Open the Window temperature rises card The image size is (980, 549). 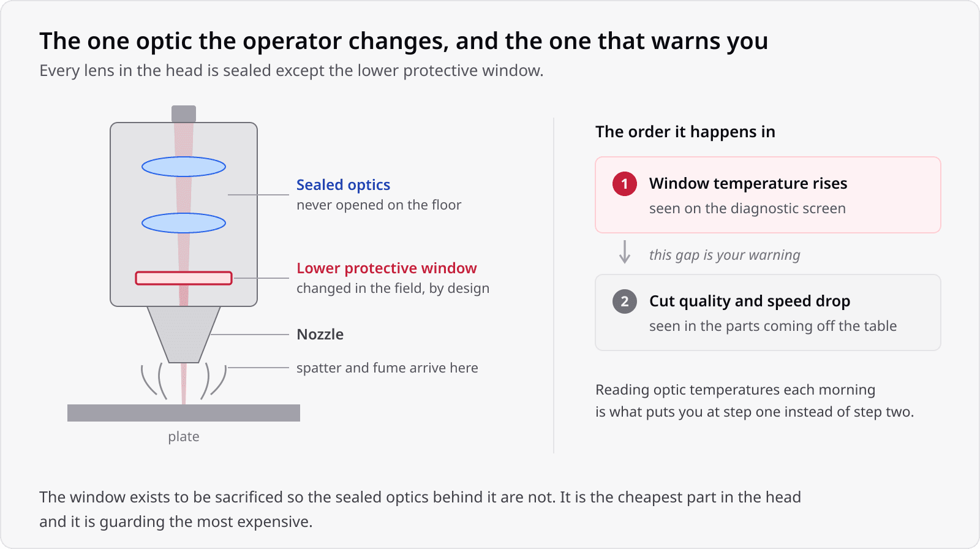pos(768,195)
